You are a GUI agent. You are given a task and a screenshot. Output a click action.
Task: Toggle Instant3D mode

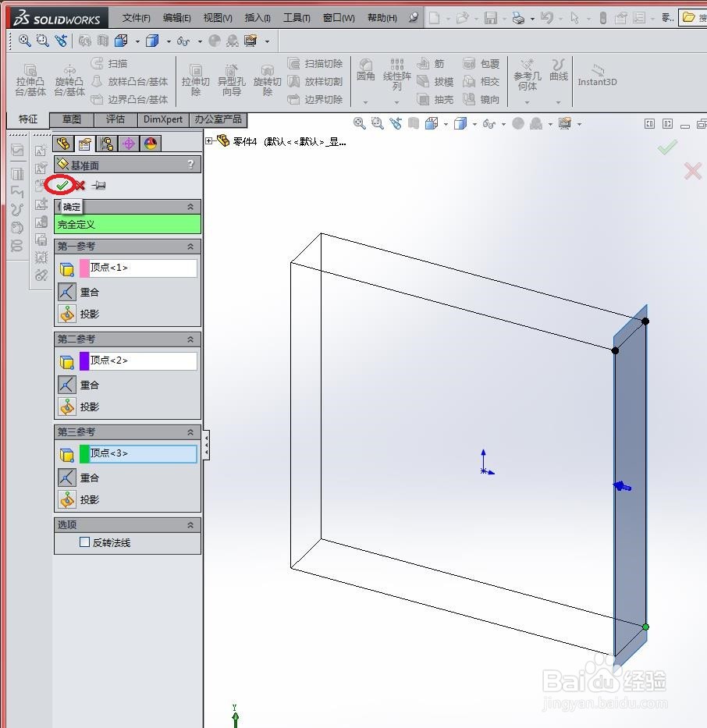pos(598,76)
